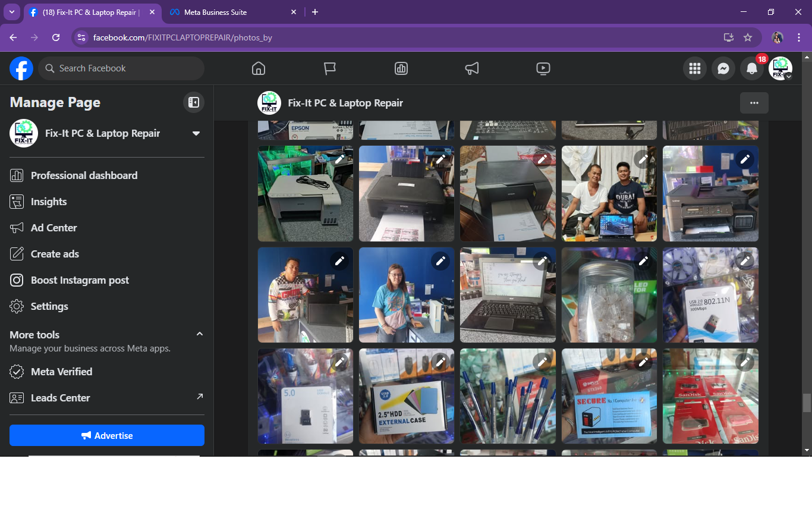
Task: Open Ad Center in sidebar
Action: click(x=107, y=228)
